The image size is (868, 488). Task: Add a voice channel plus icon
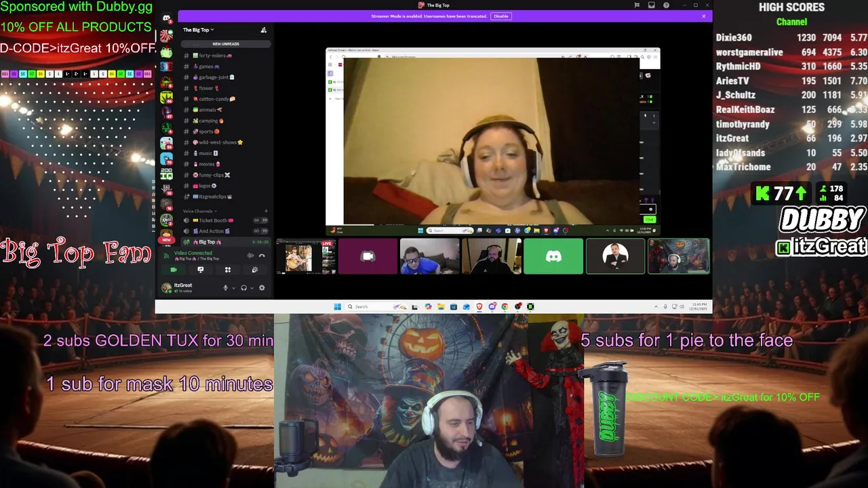pos(266,211)
